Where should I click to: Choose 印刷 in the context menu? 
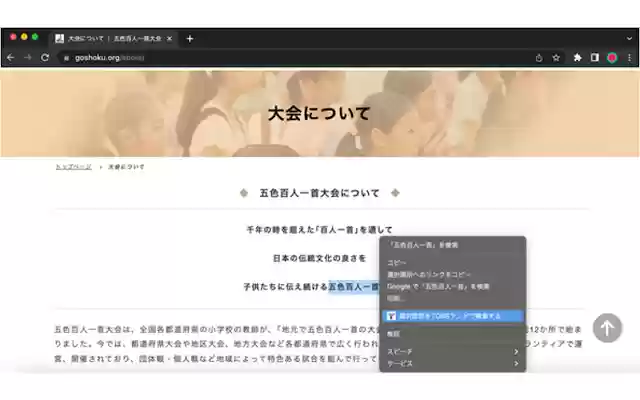pos(453,298)
